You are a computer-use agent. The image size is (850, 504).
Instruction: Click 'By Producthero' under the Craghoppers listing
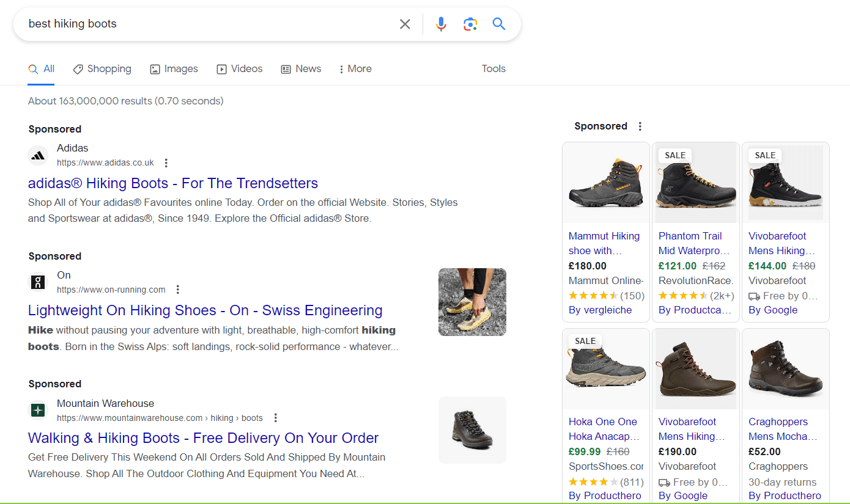point(785,495)
